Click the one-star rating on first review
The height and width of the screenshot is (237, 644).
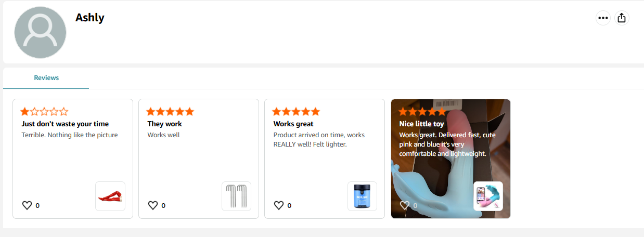(x=44, y=111)
